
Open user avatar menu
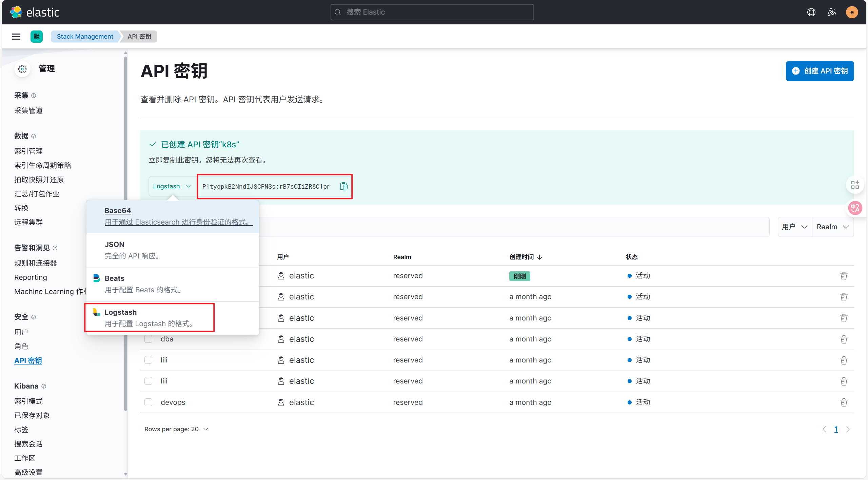click(852, 12)
